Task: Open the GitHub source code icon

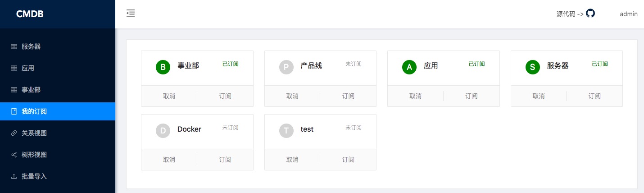Action: pos(590,14)
